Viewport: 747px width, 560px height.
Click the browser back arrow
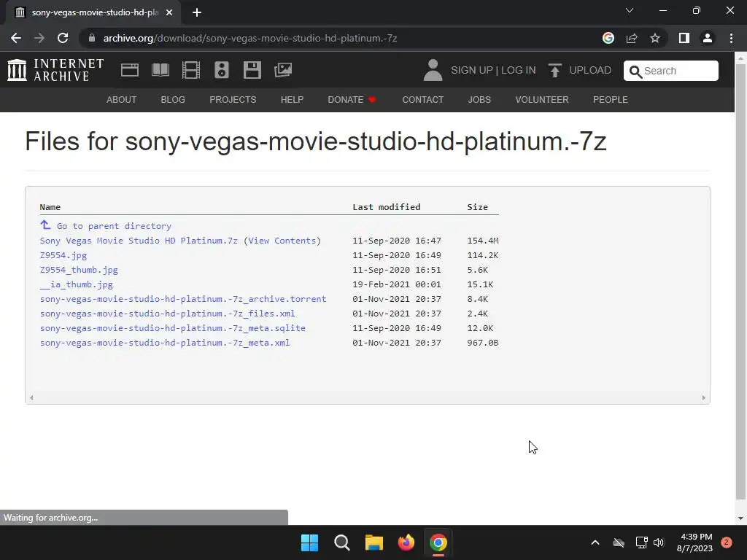[16, 38]
